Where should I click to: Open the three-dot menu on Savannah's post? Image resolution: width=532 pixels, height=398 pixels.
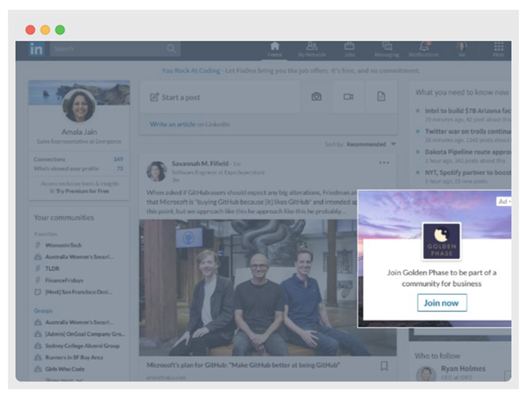(384, 163)
